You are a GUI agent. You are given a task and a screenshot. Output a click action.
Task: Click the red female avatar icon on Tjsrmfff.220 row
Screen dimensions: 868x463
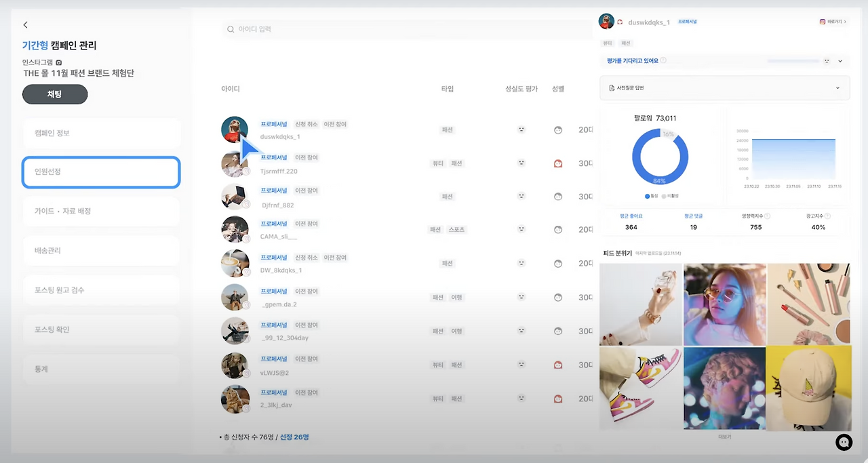558,163
